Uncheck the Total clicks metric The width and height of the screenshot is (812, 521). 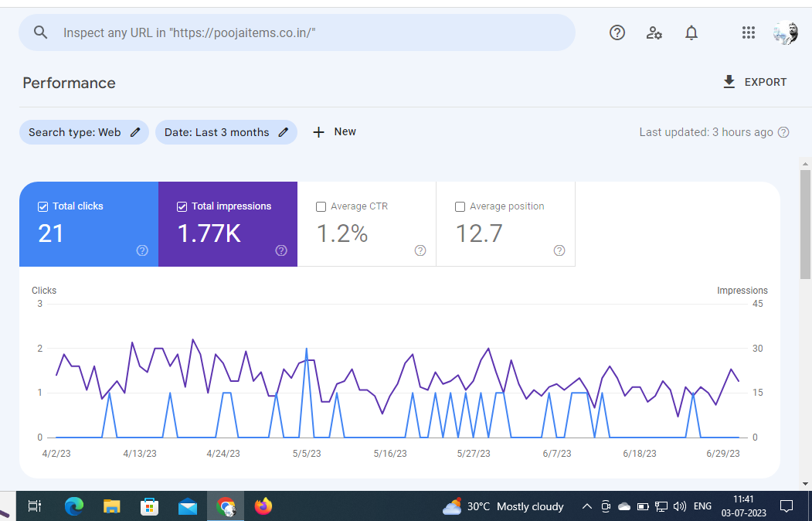(x=42, y=206)
